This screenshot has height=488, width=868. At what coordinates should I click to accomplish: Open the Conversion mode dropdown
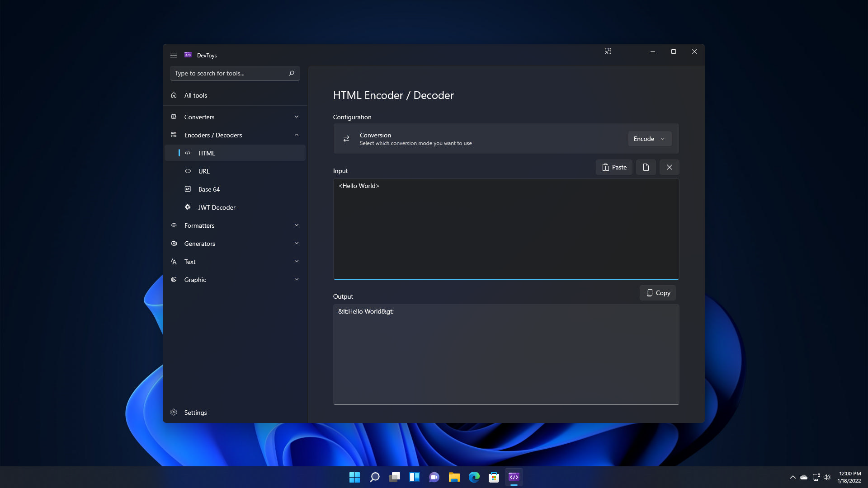coord(649,138)
